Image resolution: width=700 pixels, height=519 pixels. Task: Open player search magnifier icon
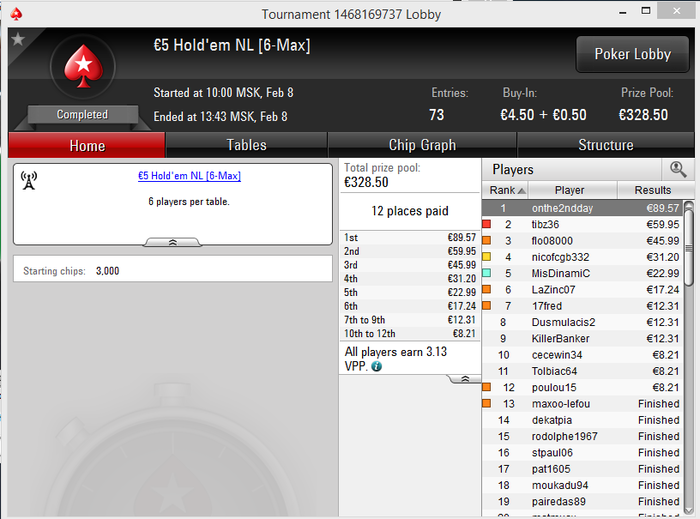click(678, 170)
